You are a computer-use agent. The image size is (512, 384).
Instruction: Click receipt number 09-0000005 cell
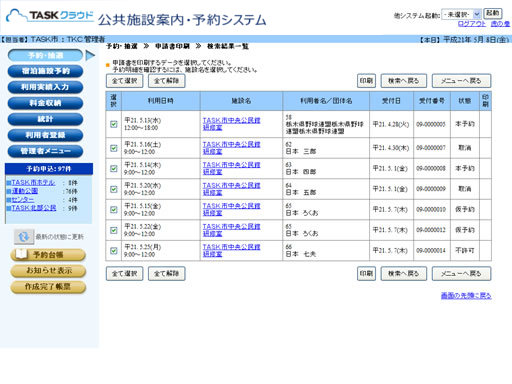431,124
